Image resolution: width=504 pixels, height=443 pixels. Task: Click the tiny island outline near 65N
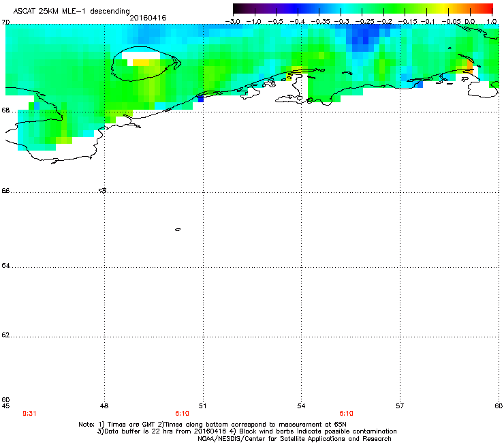[178, 230]
